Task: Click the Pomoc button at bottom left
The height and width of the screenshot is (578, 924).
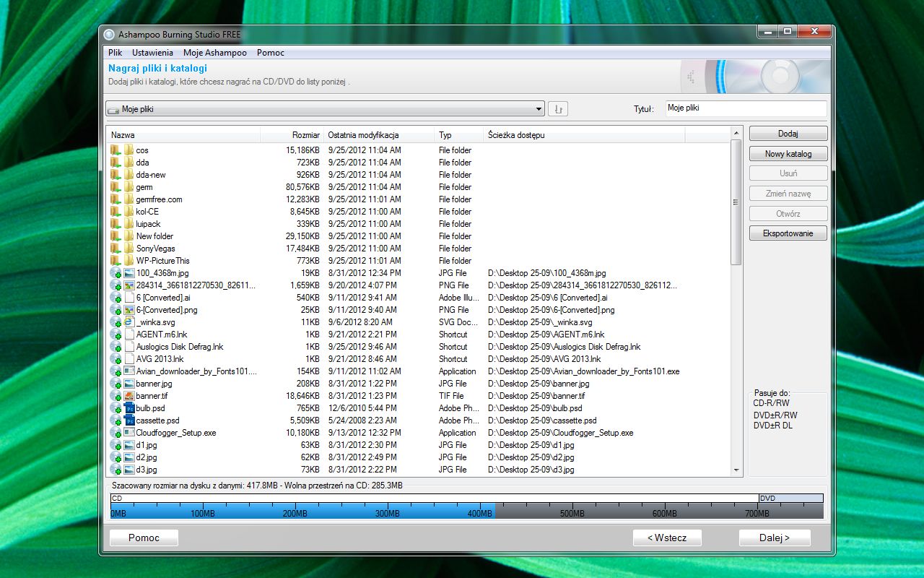Action: click(x=144, y=538)
